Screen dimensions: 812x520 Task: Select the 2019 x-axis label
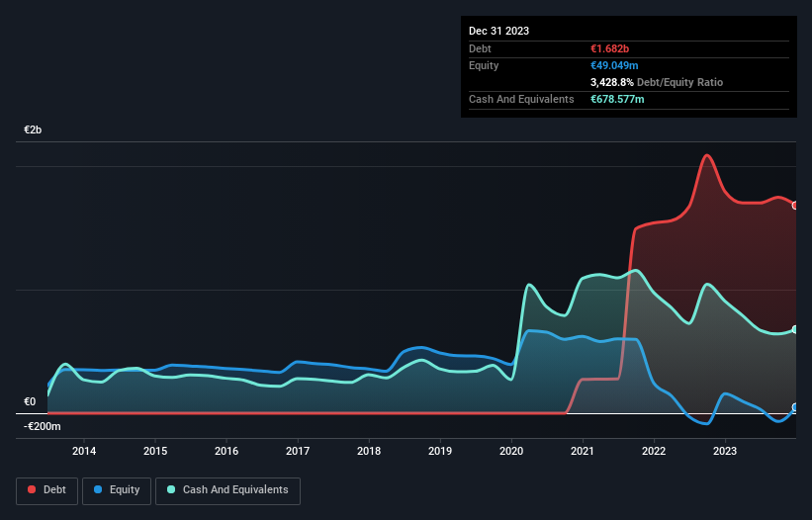[x=440, y=451]
